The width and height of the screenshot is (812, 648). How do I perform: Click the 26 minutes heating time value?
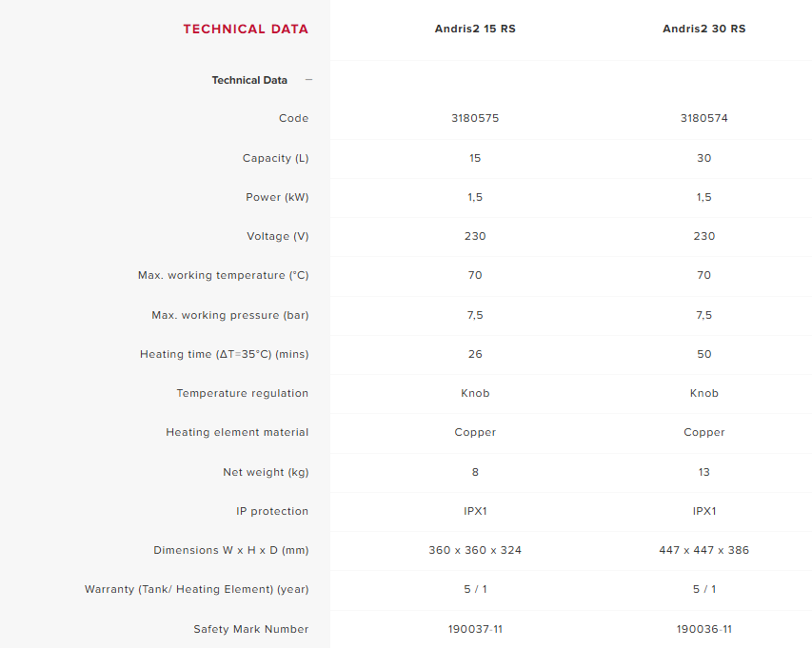(x=475, y=354)
